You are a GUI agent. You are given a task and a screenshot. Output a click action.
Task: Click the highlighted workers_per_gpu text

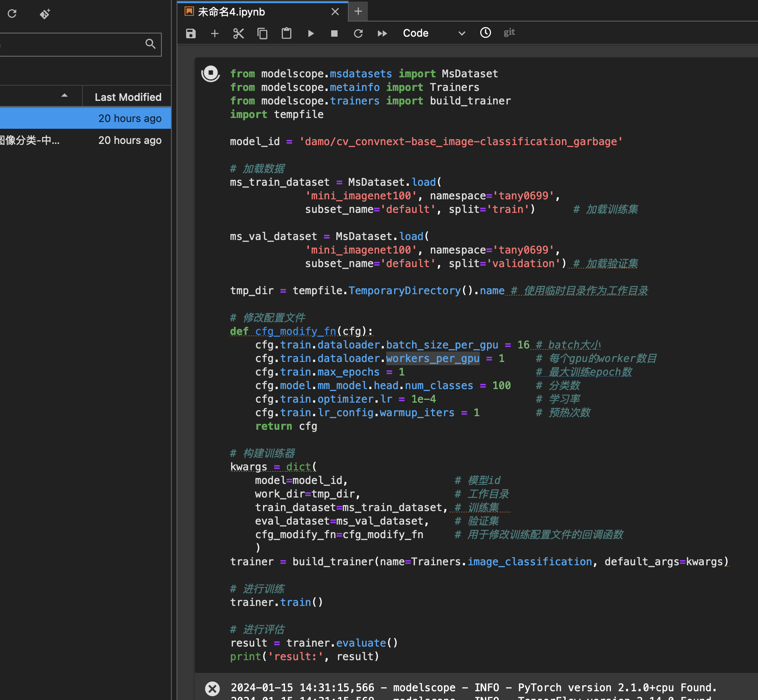point(432,358)
